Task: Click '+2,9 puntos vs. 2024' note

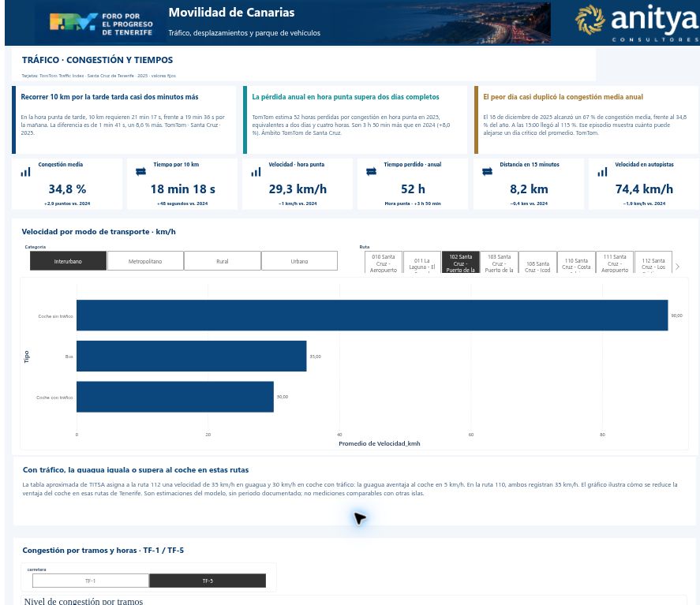Action: point(67,204)
